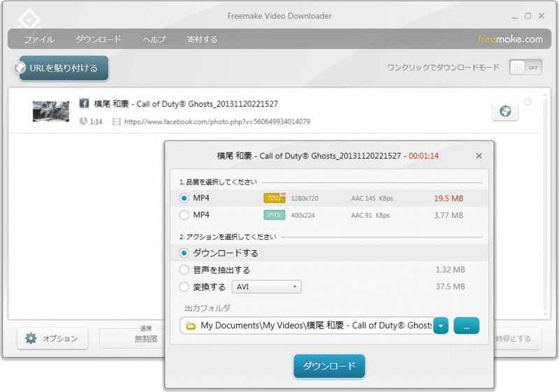Click the 240p badge
The width and height of the screenshot is (559, 392).
click(275, 215)
